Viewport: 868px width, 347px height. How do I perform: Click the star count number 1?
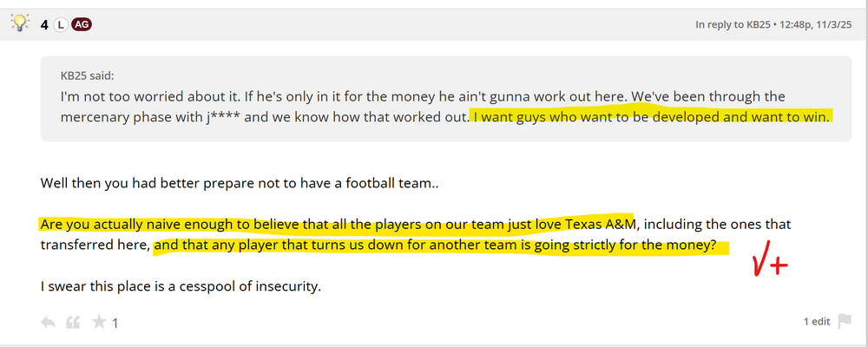(x=115, y=324)
